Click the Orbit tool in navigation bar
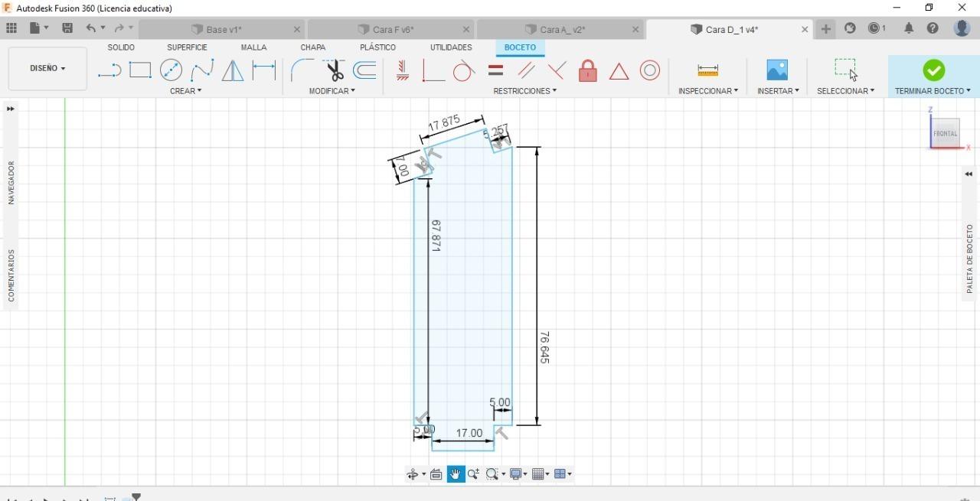This screenshot has width=980, height=501. (413, 474)
